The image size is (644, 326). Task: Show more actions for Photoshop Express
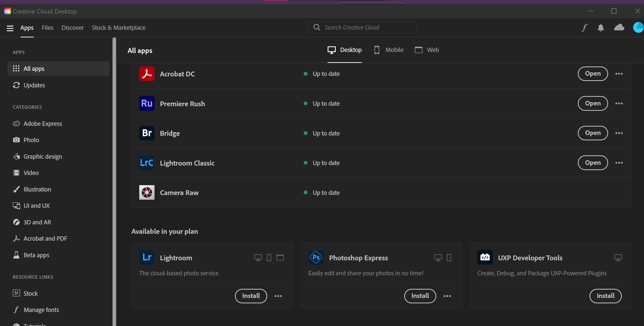pyautogui.click(x=447, y=296)
